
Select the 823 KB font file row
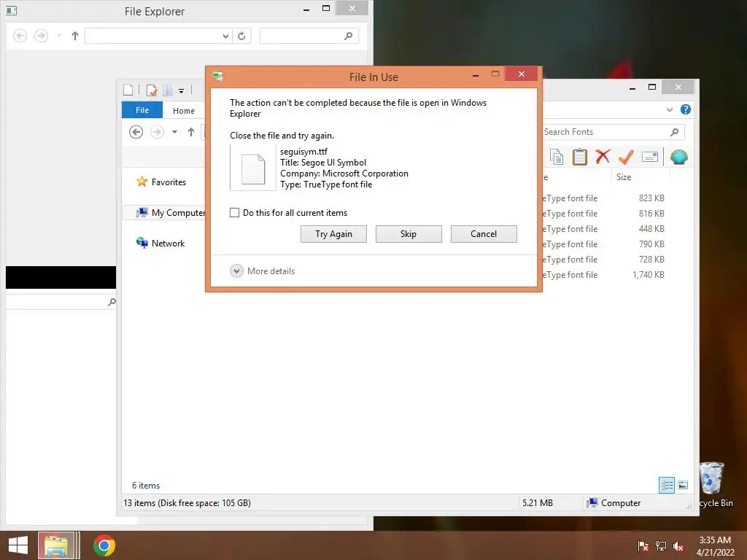603,198
